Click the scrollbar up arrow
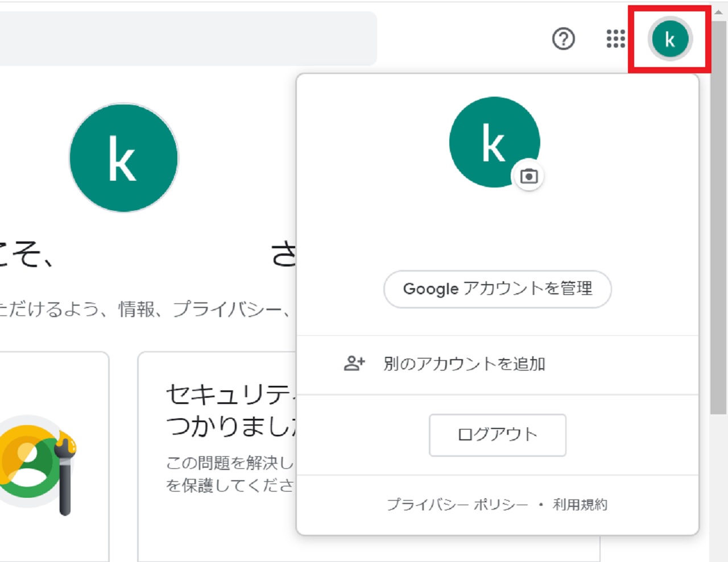Image resolution: width=728 pixels, height=562 pixels. point(718,11)
